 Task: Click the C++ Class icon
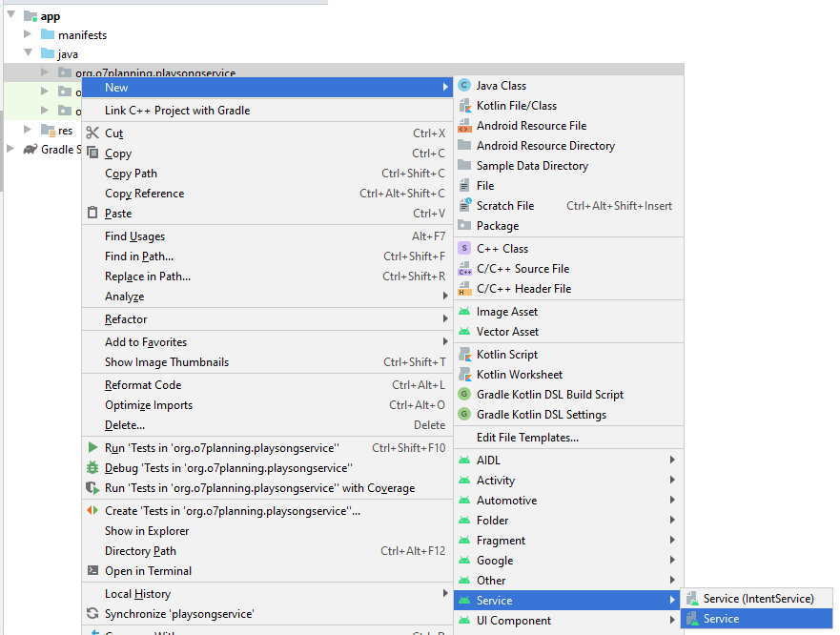464,248
